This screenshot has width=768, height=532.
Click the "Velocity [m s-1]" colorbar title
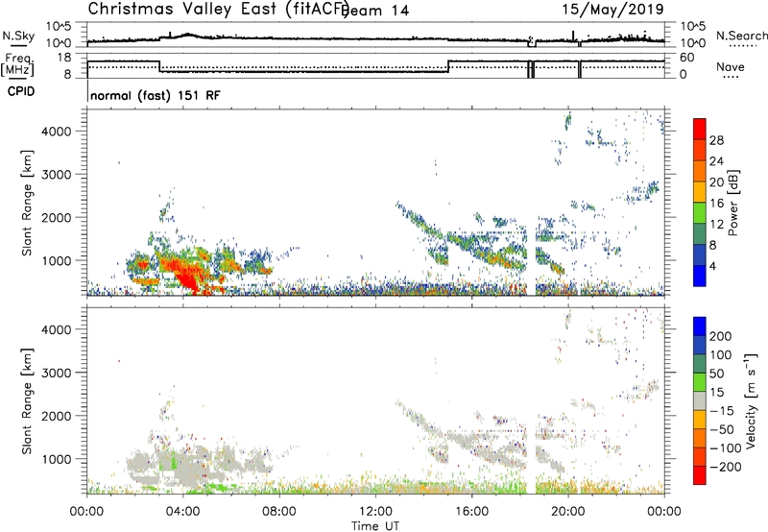(x=751, y=400)
